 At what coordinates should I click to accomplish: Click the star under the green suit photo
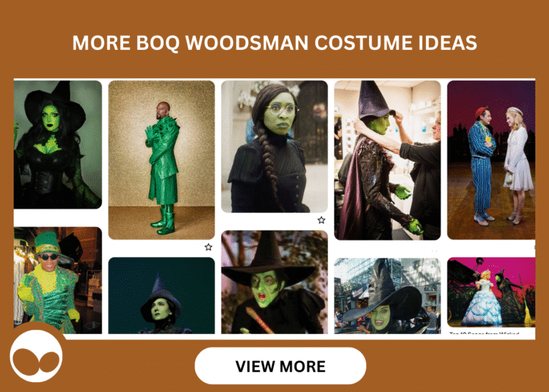click(x=208, y=247)
